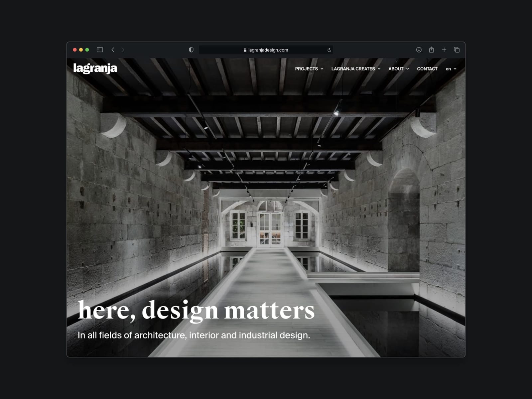Open the share menu
The height and width of the screenshot is (399, 532).
click(x=432, y=50)
